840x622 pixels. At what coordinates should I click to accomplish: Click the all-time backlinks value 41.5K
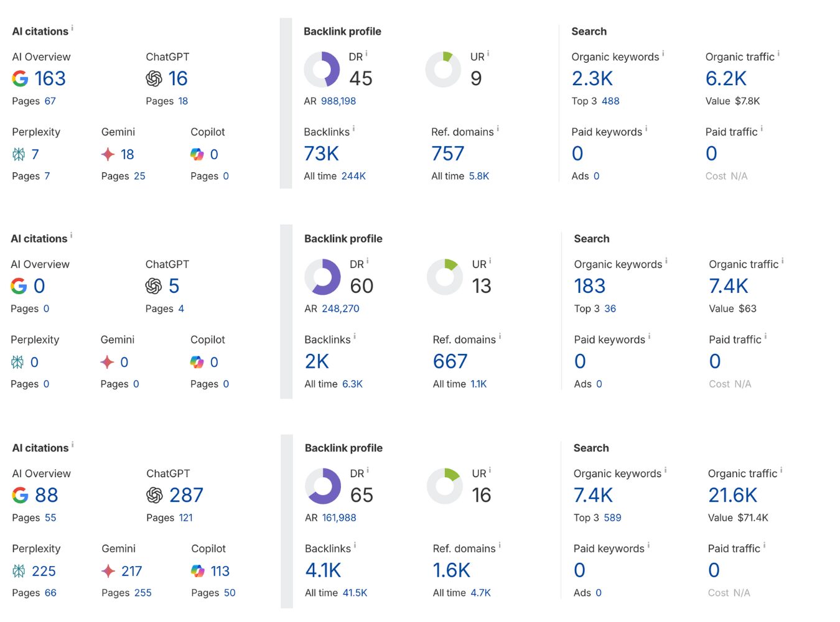(355, 593)
